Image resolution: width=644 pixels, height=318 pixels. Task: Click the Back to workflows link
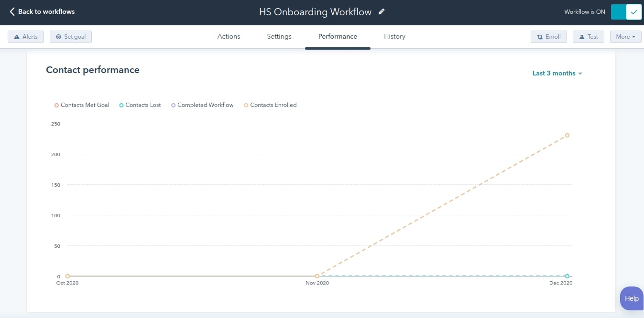(x=45, y=11)
